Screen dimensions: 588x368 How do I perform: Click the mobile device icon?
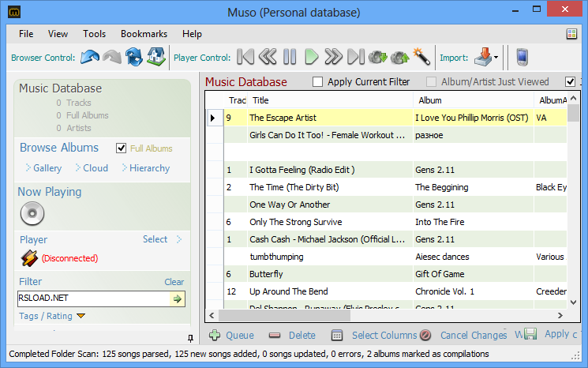[x=522, y=58]
